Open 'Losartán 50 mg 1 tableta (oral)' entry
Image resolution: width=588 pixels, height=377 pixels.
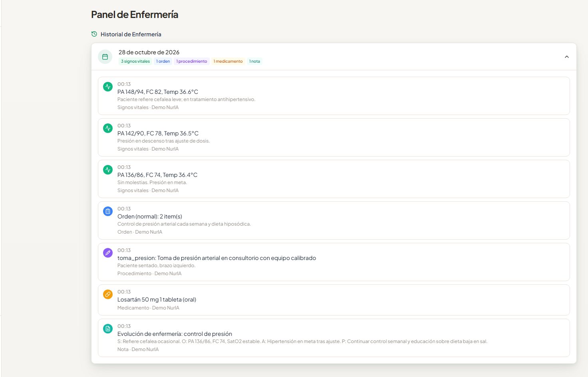tap(334, 300)
